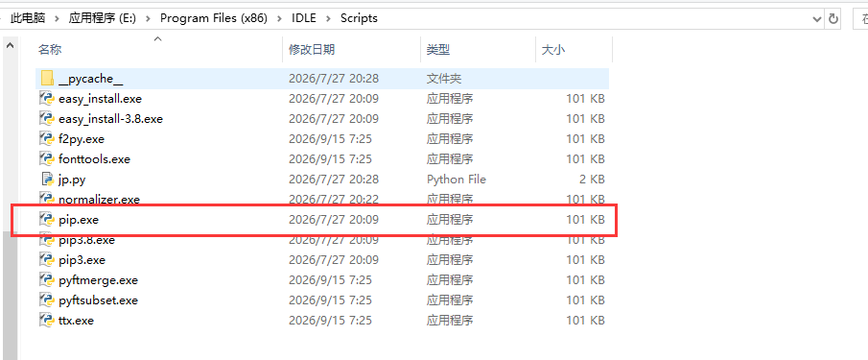Screen dimensions: 868x360
Task: Click the fonttools.exe file icon
Action: pyautogui.click(x=46, y=159)
